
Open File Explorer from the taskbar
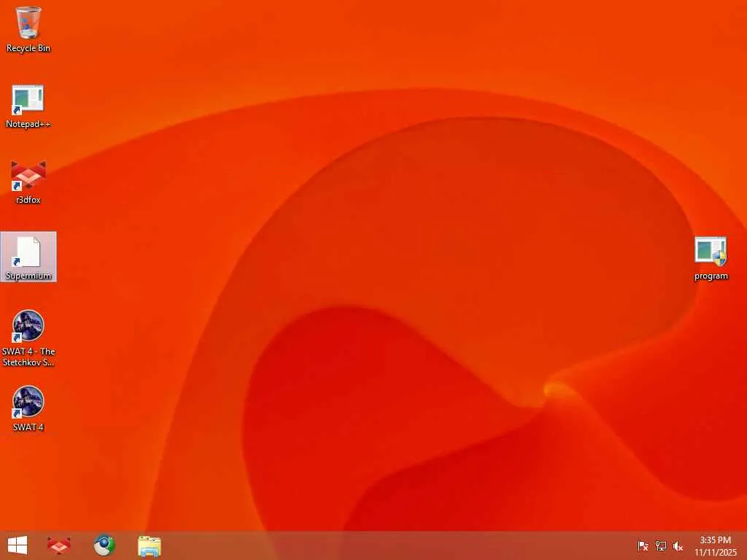149,545
